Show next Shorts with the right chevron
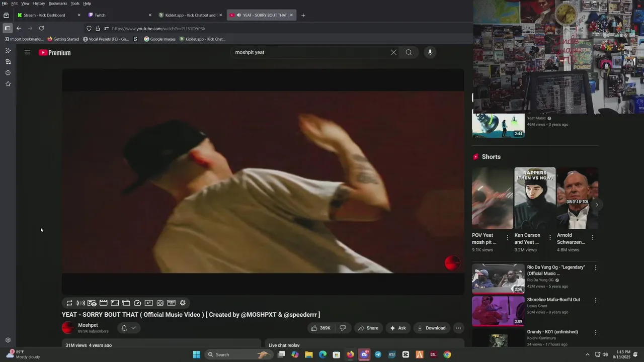The width and height of the screenshot is (644, 362). click(597, 205)
